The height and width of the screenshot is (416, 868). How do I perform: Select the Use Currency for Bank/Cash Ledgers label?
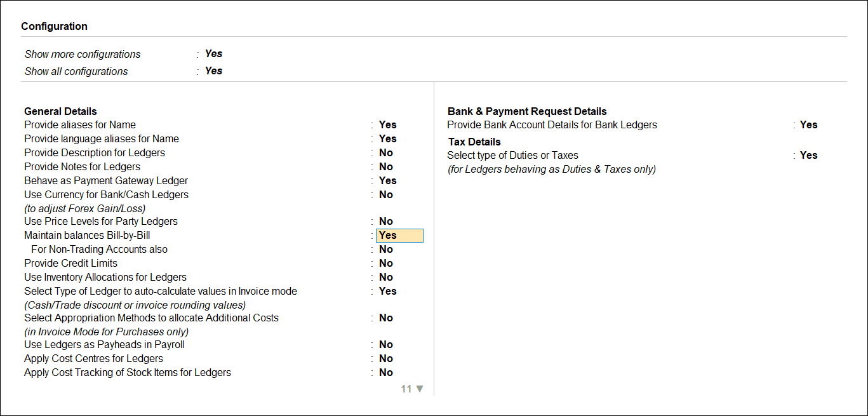[x=106, y=195]
